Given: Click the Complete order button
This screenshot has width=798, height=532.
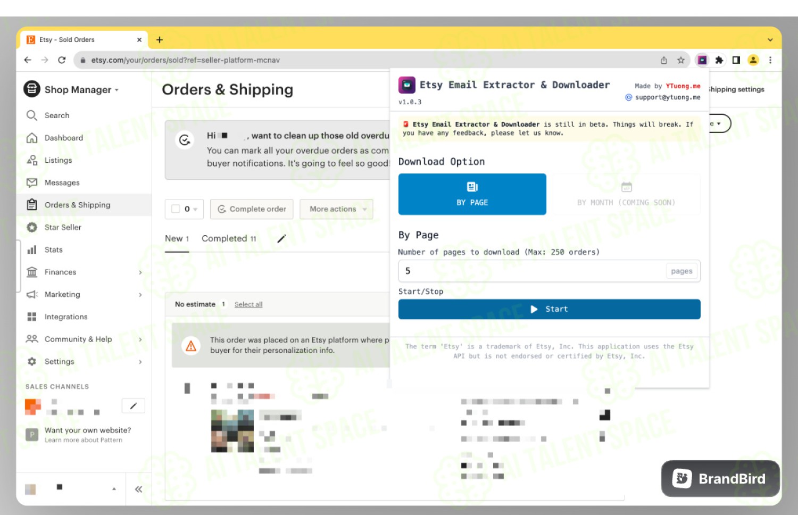Looking at the screenshot, I should (x=252, y=209).
